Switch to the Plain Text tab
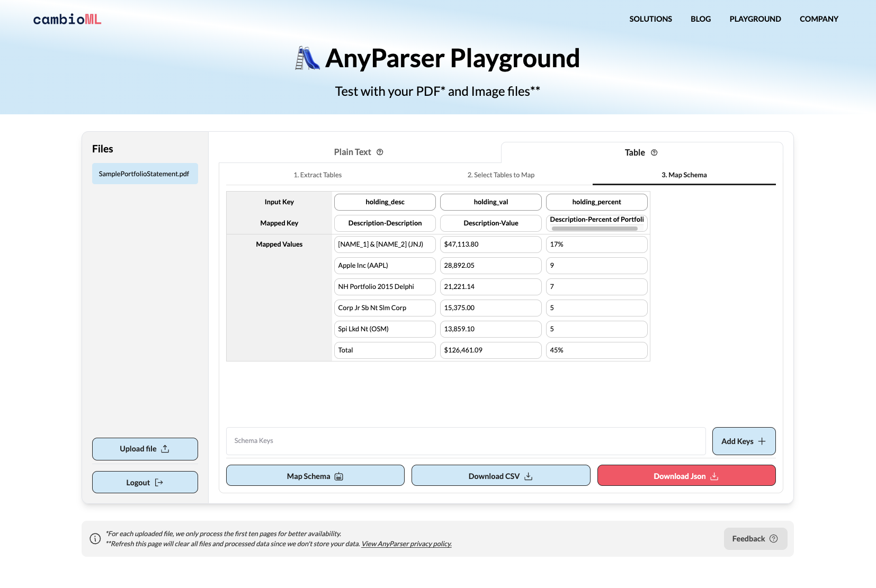Viewport: 876px width, 588px height. pyautogui.click(x=359, y=152)
